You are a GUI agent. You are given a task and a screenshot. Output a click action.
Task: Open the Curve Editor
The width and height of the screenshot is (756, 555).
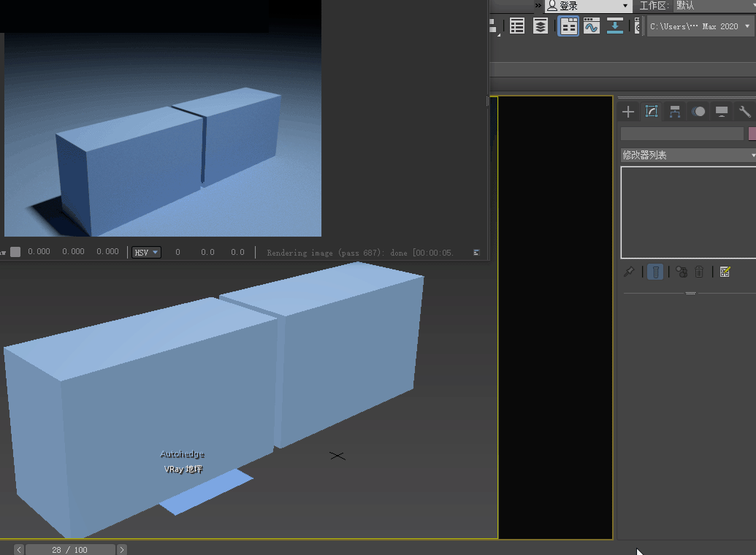click(591, 27)
